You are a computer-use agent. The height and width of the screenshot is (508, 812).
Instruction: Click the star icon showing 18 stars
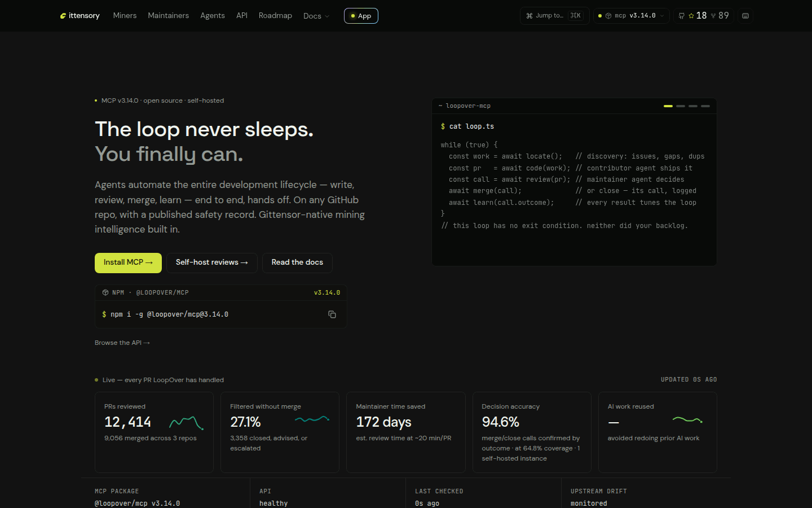[691, 16]
